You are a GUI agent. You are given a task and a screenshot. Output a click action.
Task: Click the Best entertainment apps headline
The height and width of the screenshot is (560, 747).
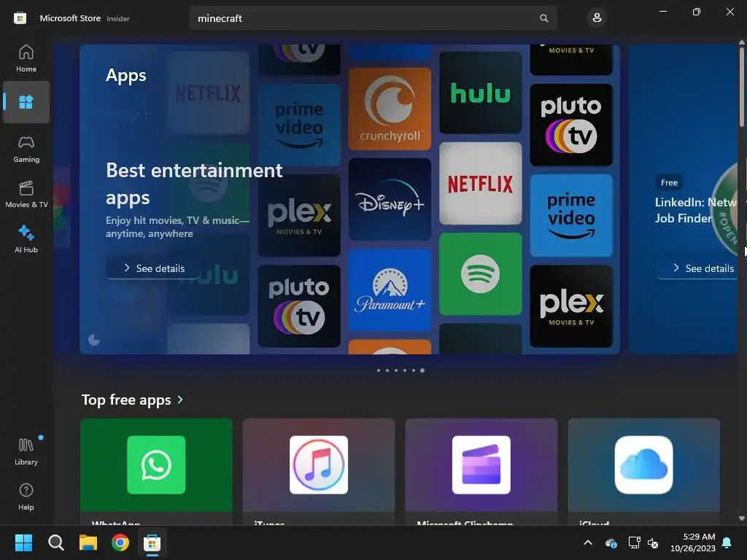click(194, 184)
